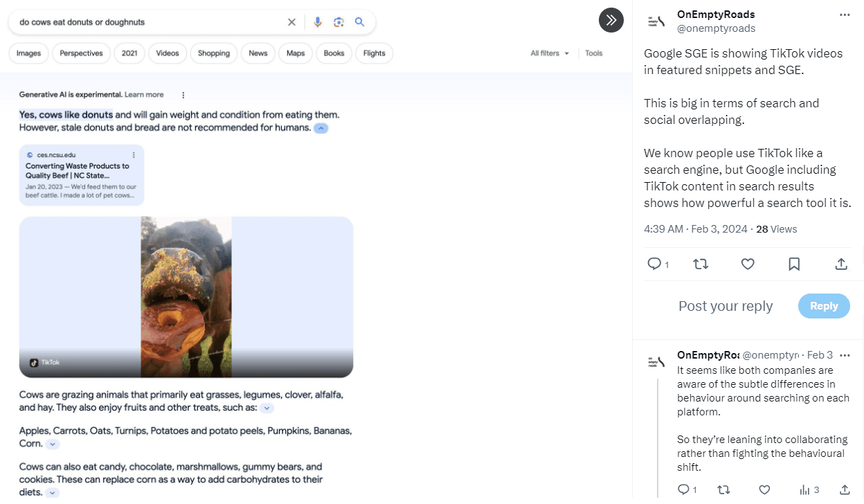Click the Post your reply field
Viewport: 864px width, 504px height.
(x=726, y=306)
